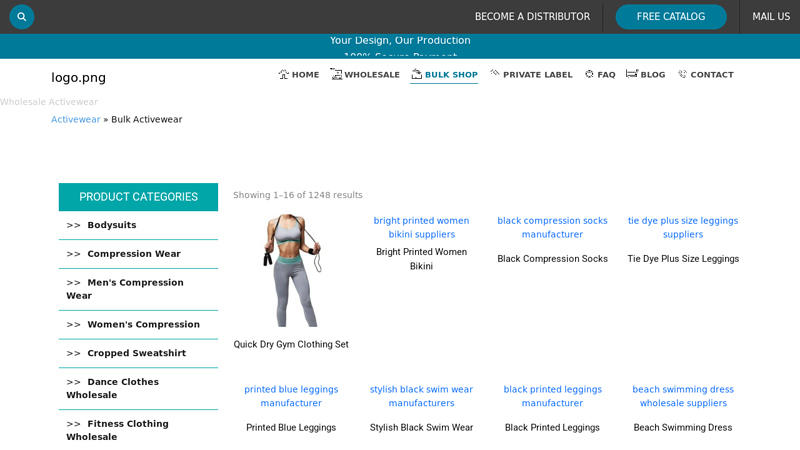Image resolution: width=800 pixels, height=450 pixels.
Task: Click the house icon beside HOME
Action: [x=284, y=74]
